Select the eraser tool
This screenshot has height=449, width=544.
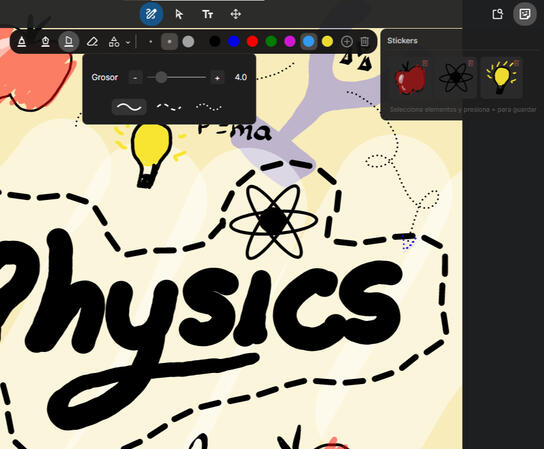point(92,42)
